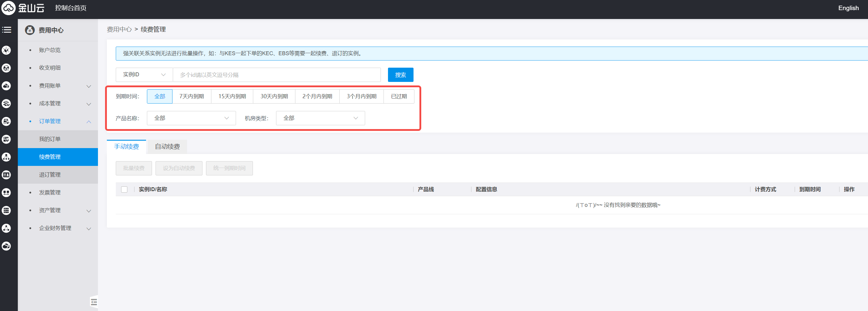Click the 计费方式 column header
The width and height of the screenshot is (868, 311).
765,190
